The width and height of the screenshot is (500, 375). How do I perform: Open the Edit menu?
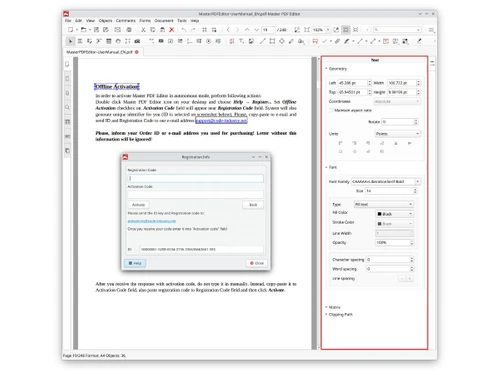78,21
